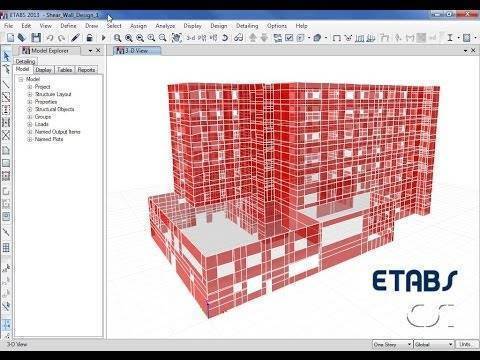Run analysis with the play arrow icon
480x360 pixels.
(x=103, y=38)
